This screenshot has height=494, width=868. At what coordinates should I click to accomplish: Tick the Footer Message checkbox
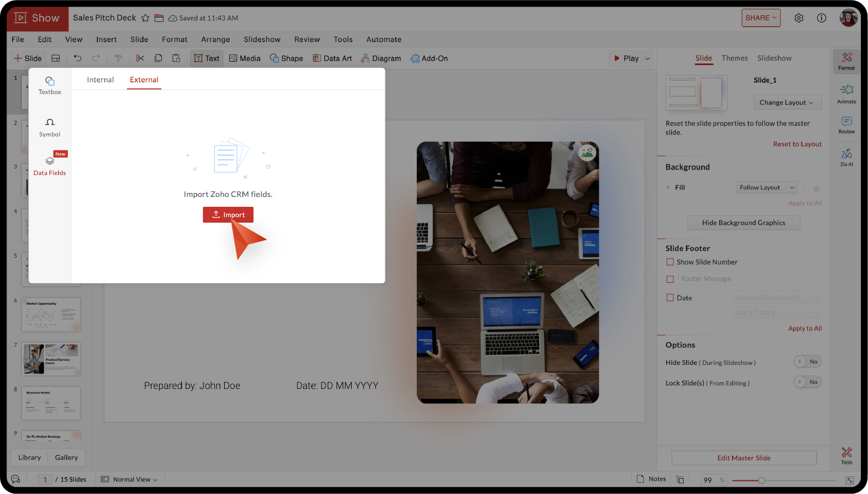click(670, 279)
